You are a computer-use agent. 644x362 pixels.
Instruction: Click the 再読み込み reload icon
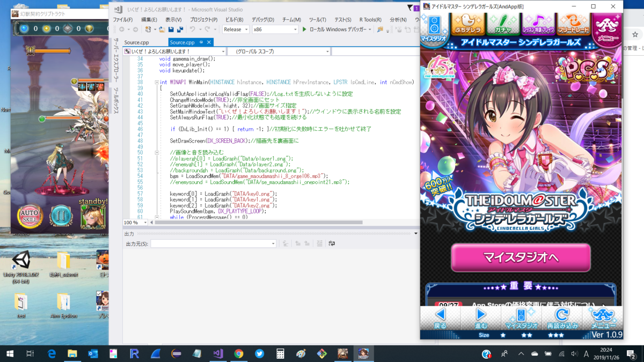pos(562,317)
